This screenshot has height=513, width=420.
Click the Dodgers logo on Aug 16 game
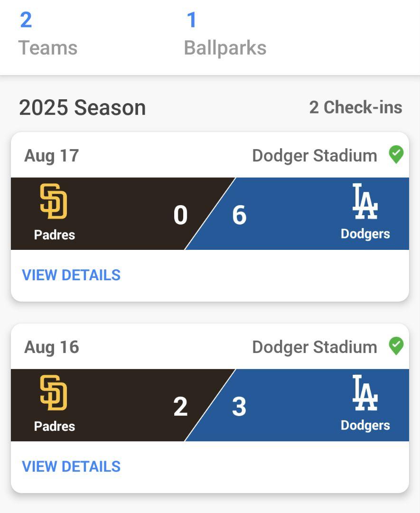tap(365, 393)
